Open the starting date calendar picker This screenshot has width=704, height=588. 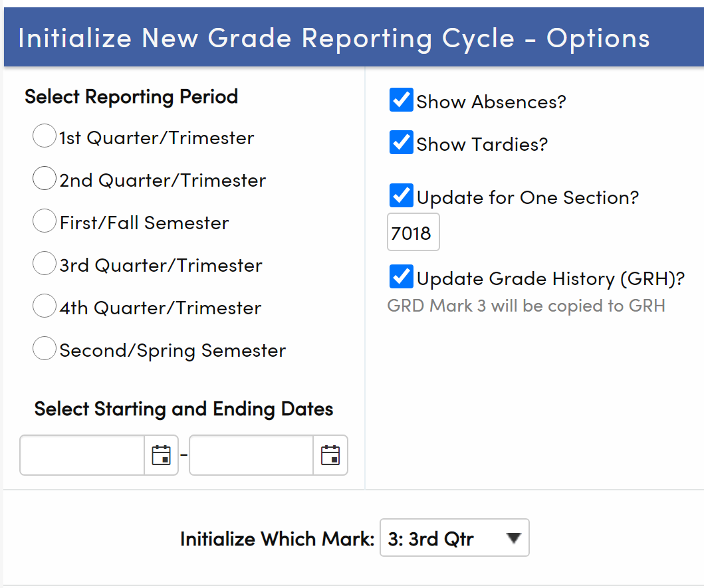coord(161,454)
